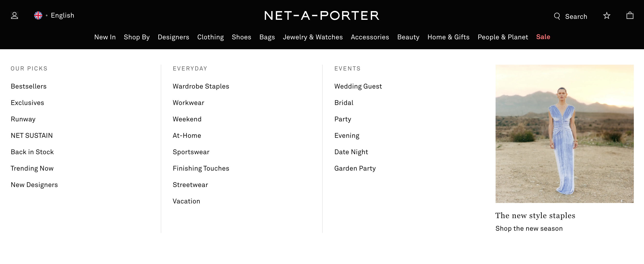Open Finishing Touches category
644x264 pixels.
[201, 168]
